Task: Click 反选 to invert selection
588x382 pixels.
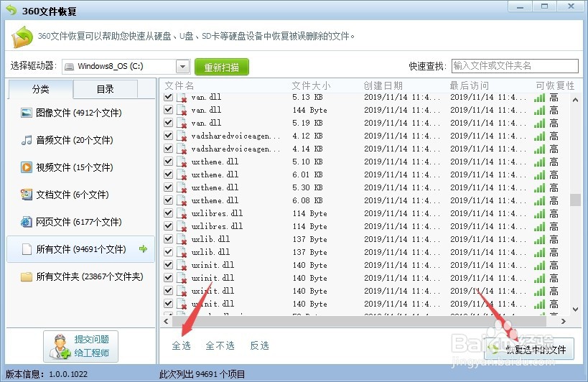Action: (259, 345)
